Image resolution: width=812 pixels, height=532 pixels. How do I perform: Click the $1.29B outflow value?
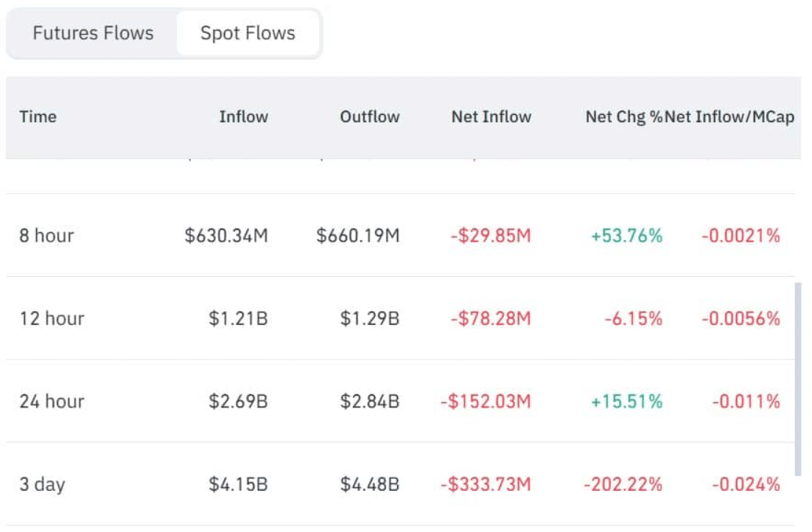pyautogui.click(x=370, y=318)
